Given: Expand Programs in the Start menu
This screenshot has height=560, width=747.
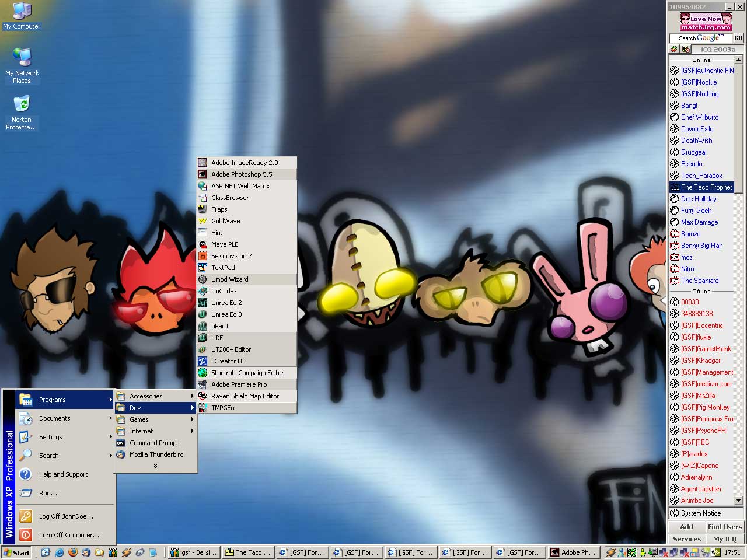Looking at the screenshot, I should coord(65,400).
